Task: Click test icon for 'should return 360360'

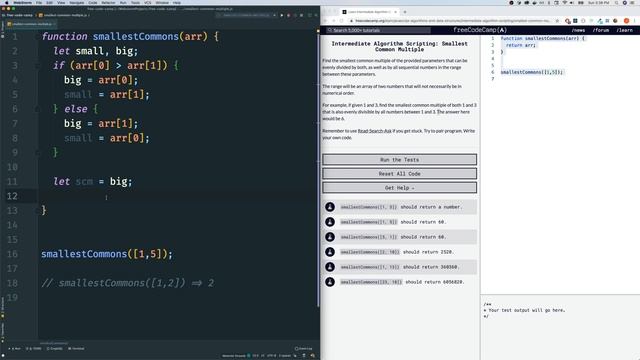Action: coord(330,267)
